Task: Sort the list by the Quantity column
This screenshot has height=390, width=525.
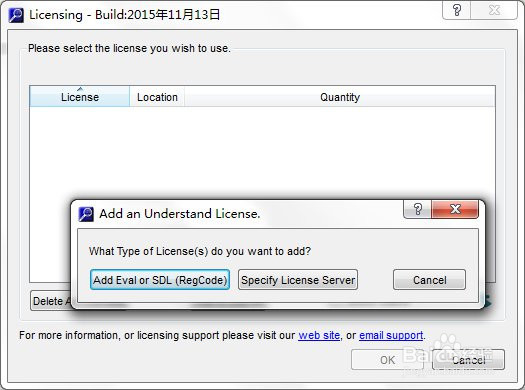Action: pyautogui.click(x=340, y=97)
